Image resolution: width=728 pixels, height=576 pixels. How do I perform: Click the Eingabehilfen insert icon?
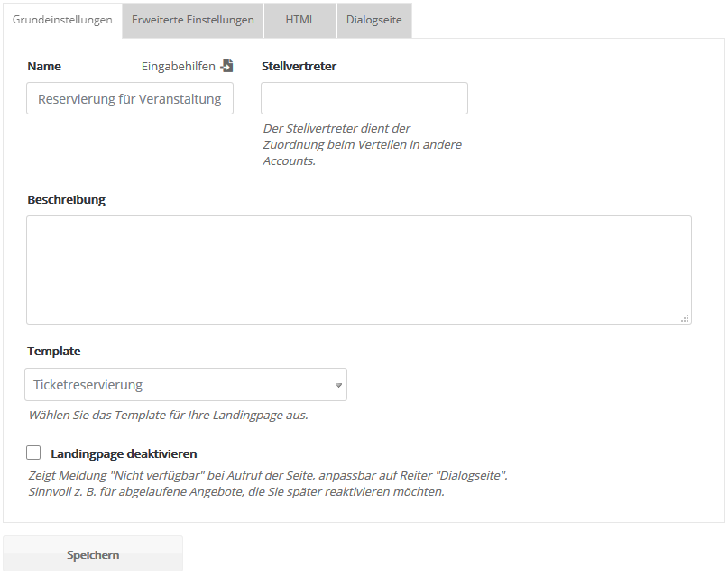pos(227,66)
